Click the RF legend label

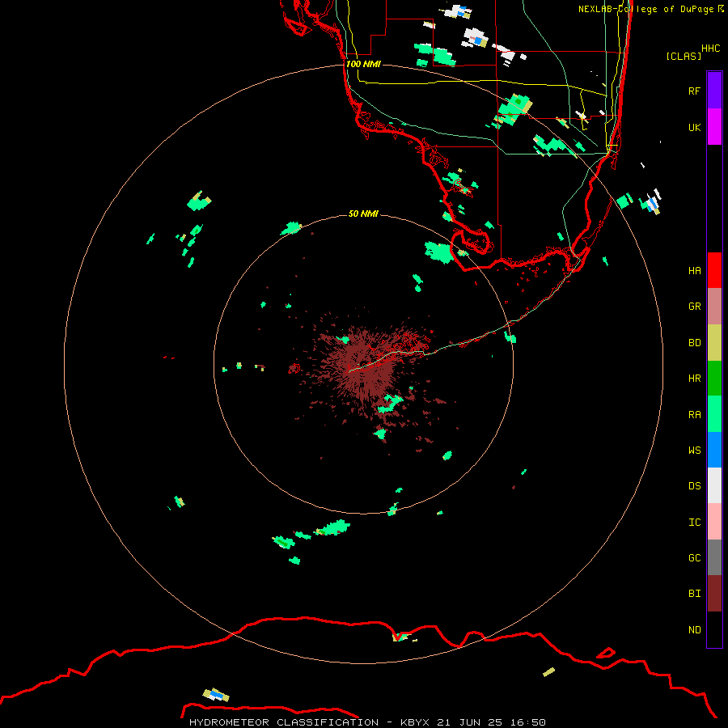pyautogui.click(x=694, y=91)
